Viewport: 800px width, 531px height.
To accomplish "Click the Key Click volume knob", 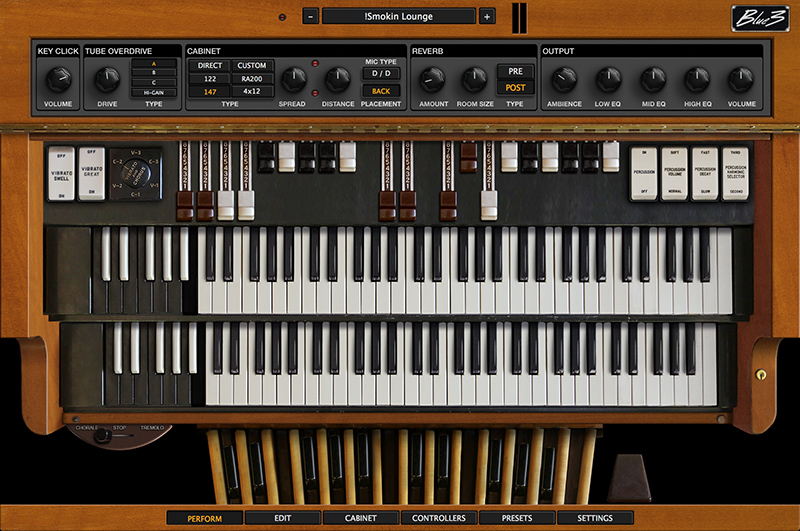I will tap(59, 78).
